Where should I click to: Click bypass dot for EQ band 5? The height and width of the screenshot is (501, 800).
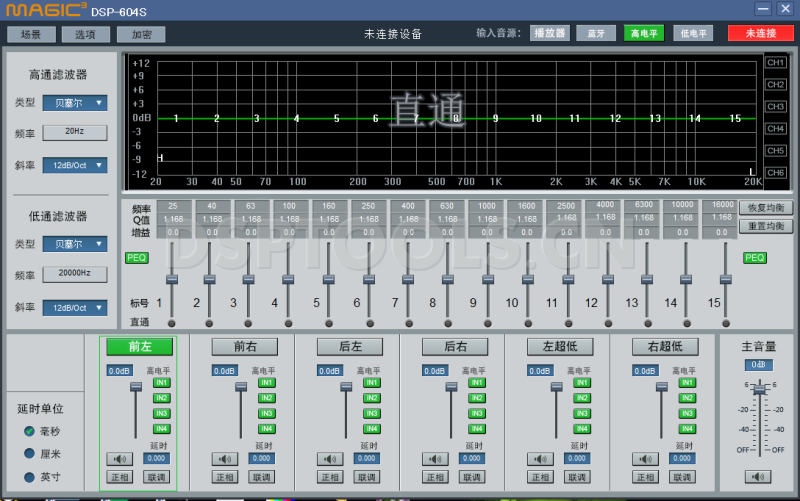pos(329,323)
